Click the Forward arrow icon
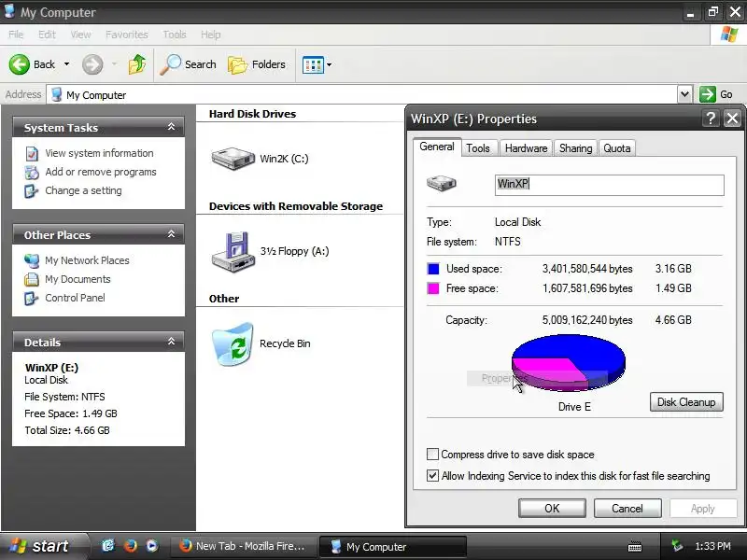The image size is (747, 560). (x=92, y=64)
